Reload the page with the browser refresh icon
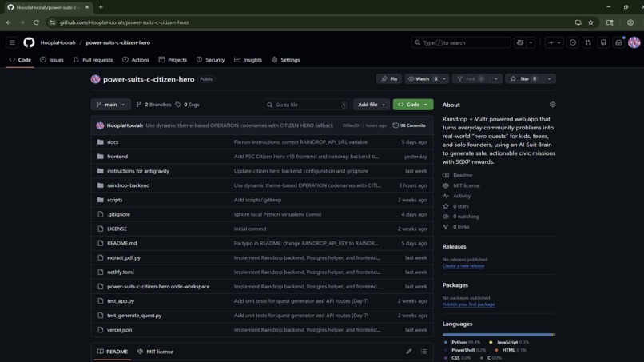644x362 pixels. pyautogui.click(x=36, y=22)
